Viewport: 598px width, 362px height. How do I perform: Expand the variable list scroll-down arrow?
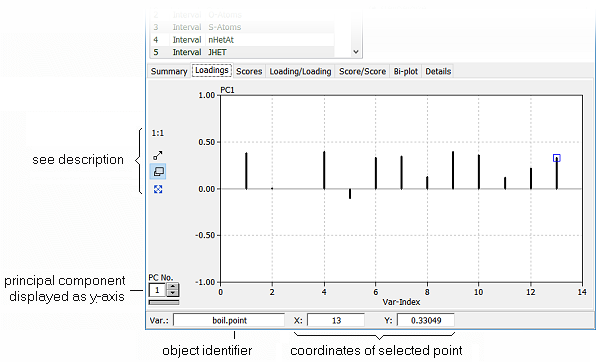(x=355, y=51)
